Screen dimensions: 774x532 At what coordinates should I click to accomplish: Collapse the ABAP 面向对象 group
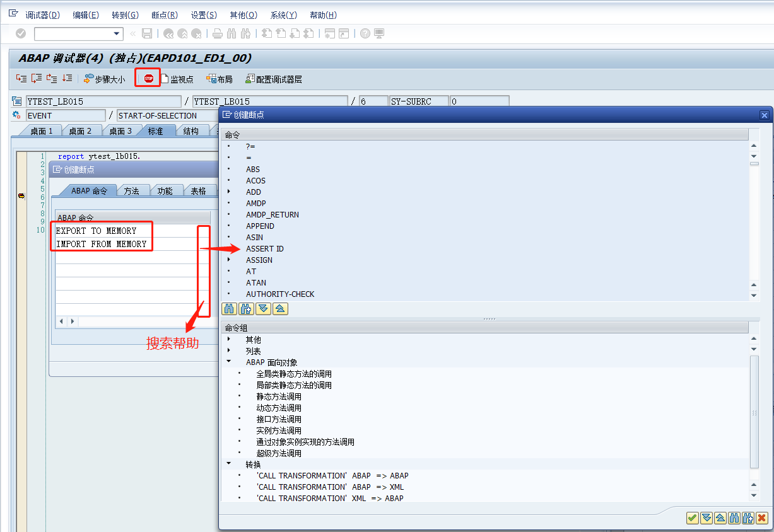click(229, 362)
